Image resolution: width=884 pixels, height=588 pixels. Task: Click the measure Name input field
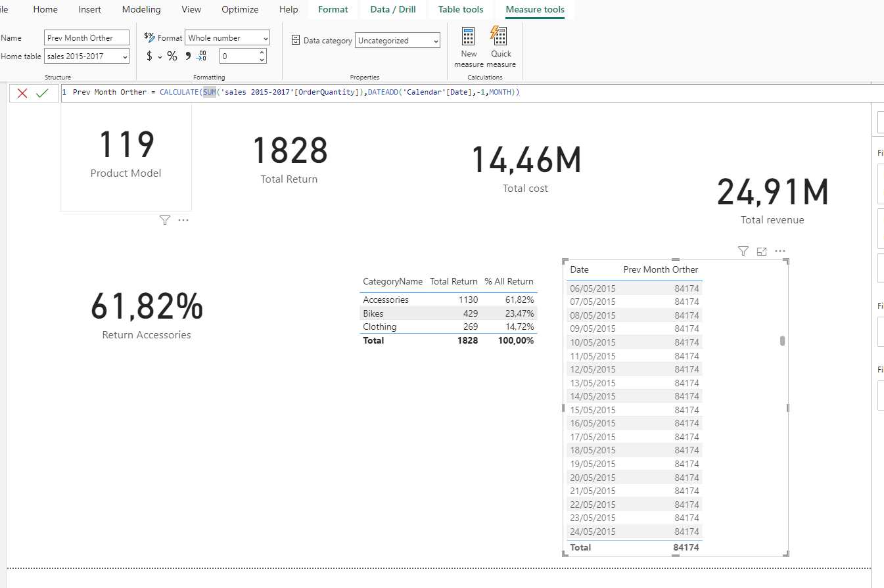click(87, 38)
